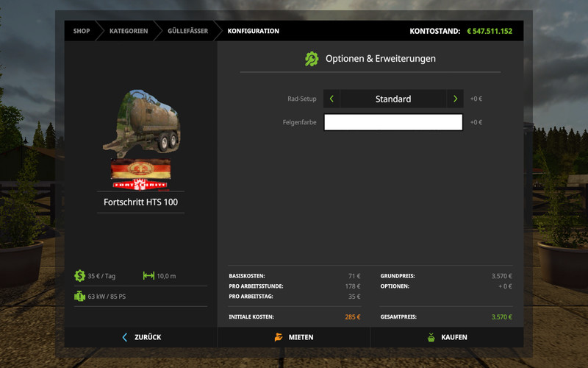Click the Optionen & Erweiterungen gear icon

312,59
